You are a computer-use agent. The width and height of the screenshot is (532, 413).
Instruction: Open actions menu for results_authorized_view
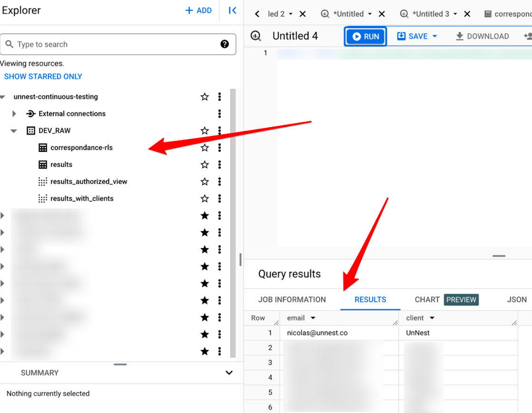[219, 181]
